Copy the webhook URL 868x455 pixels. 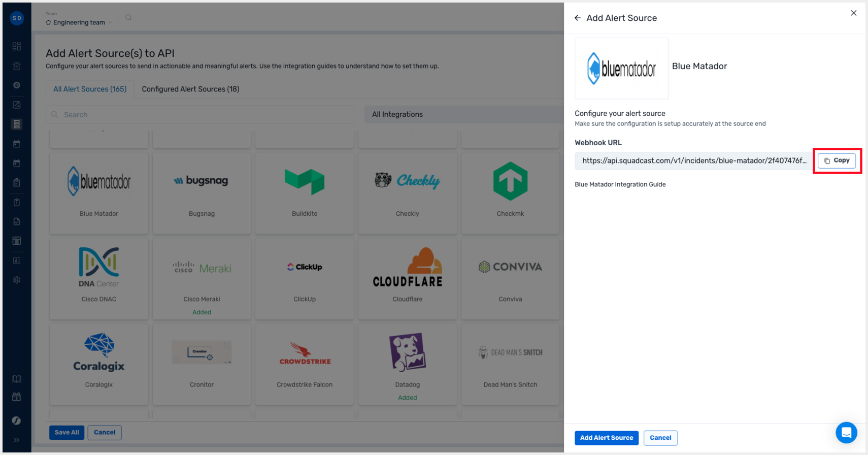(837, 160)
